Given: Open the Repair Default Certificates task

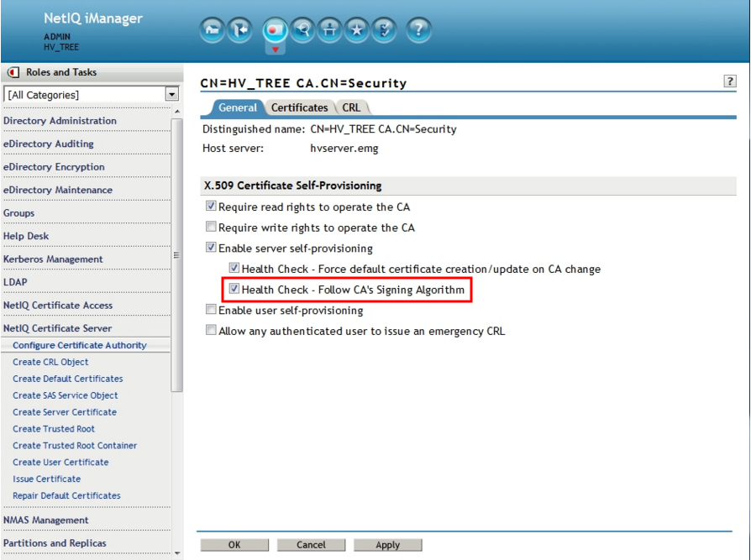Looking at the screenshot, I should pyautogui.click(x=66, y=496).
